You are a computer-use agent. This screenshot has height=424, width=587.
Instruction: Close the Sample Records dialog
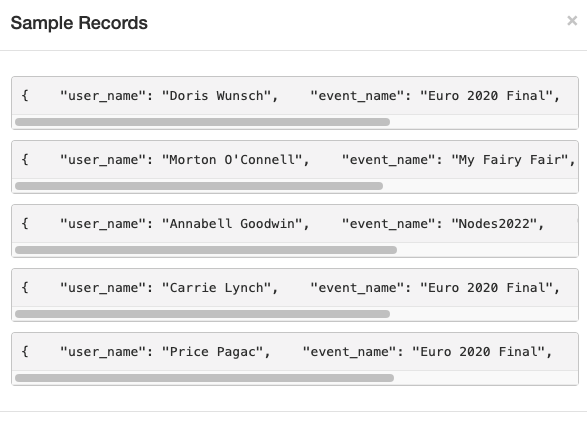click(x=572, y=21)
